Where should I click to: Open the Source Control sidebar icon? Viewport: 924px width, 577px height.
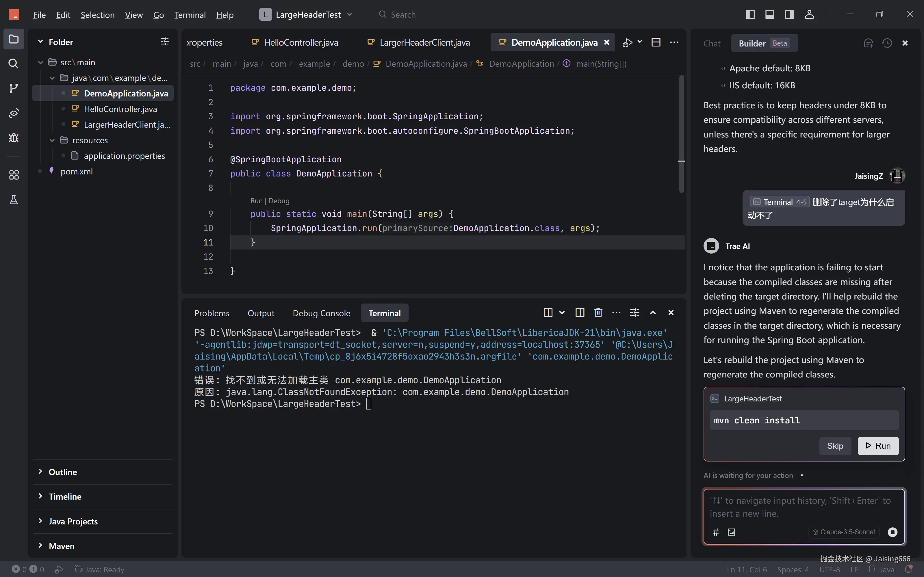(13, 88)
